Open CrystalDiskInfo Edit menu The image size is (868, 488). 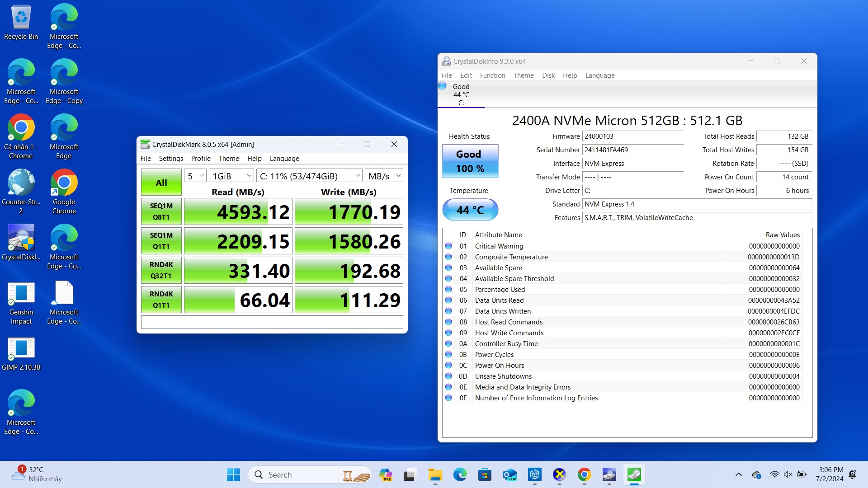pyautogui.click(x=466, y=75)
